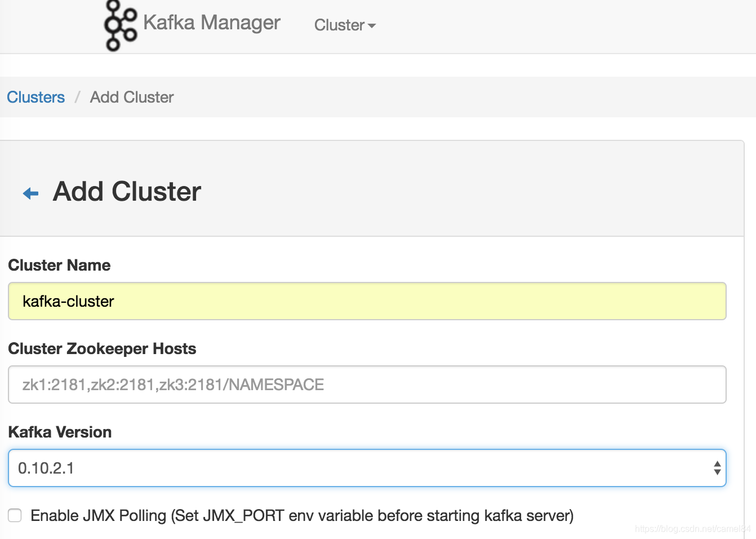
Task: Open the Cluster dropdown menu
Action: pyautogui.click(x=345, y=25)
